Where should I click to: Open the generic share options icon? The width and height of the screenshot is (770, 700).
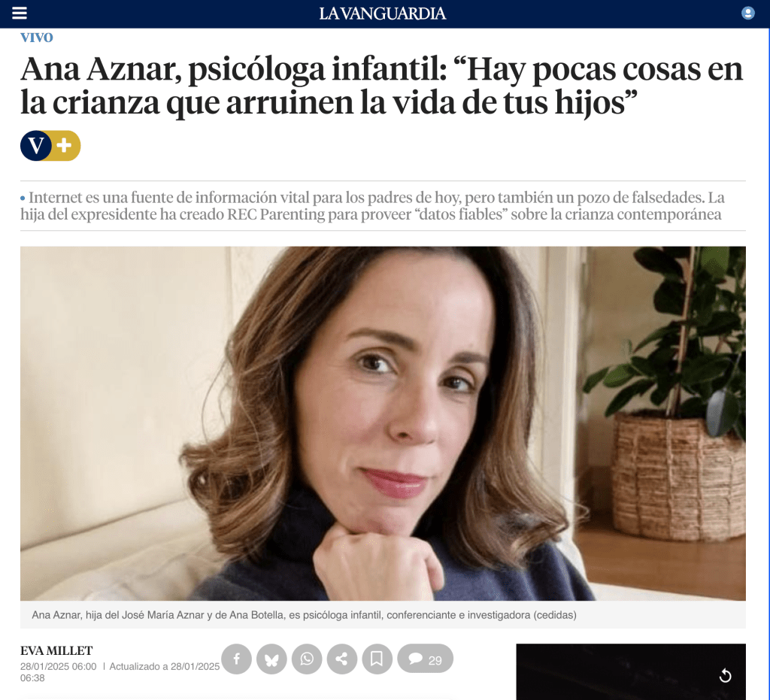coord(342,659)
